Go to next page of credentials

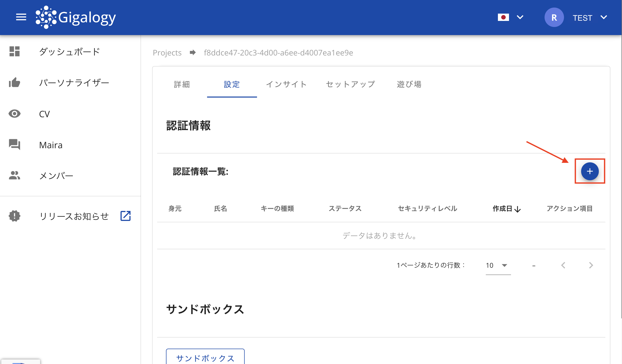tap(591, 265)
